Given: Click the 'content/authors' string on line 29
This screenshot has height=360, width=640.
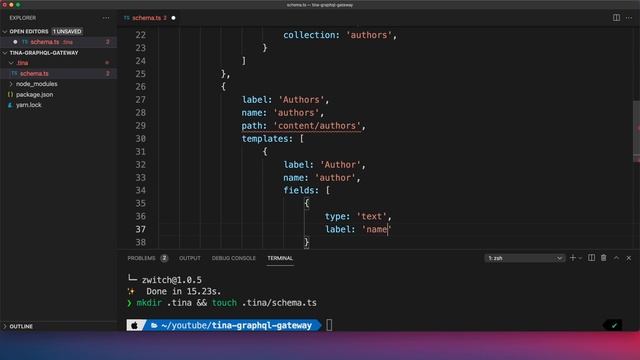Looking at the screenshot, I should [317, 126].
